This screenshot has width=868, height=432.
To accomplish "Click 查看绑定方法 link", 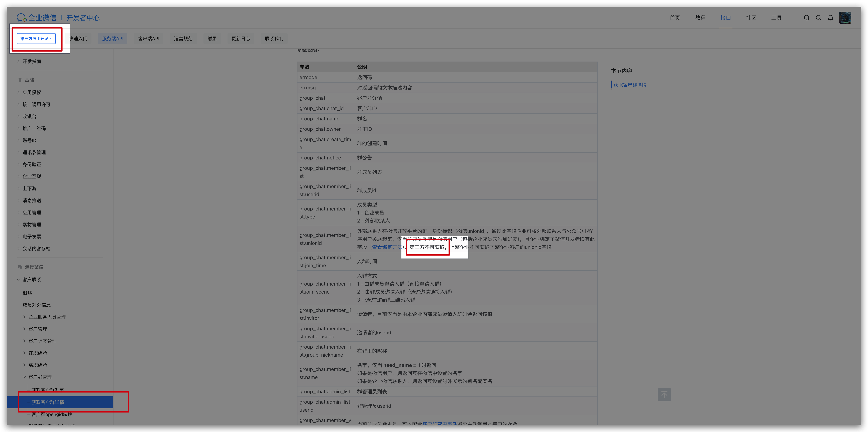I will click(387, 247).
